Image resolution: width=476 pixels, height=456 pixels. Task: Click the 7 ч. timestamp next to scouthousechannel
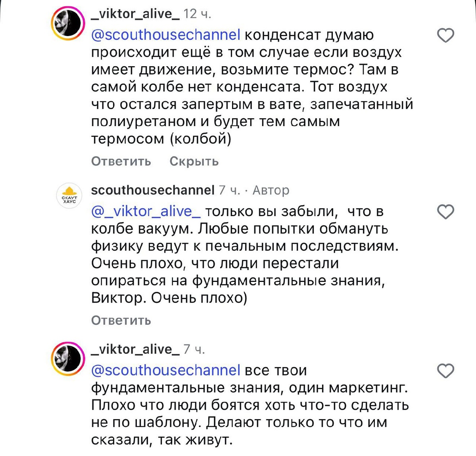point(229,190)
